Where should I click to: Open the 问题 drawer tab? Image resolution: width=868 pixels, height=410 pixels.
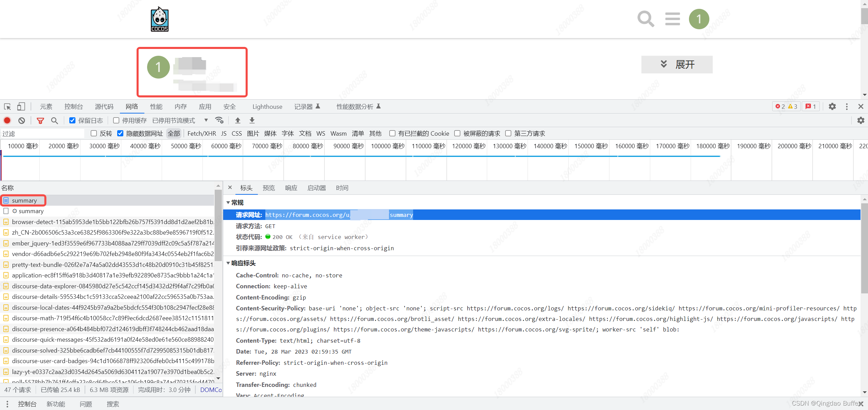(86, 404)
